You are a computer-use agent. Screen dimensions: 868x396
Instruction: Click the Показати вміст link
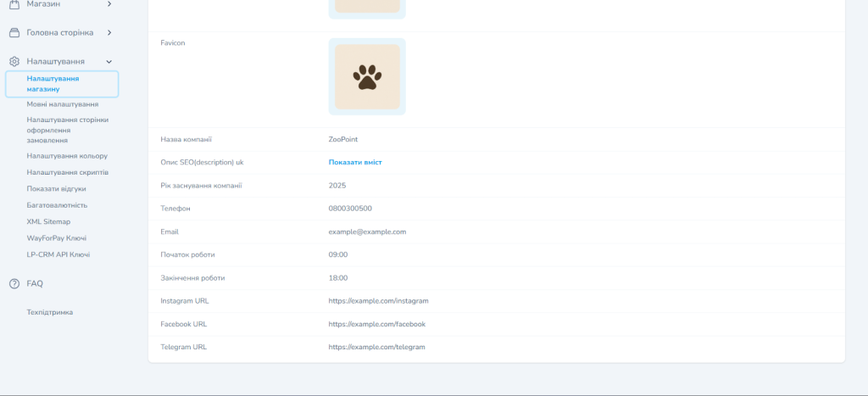pos(354,162)
